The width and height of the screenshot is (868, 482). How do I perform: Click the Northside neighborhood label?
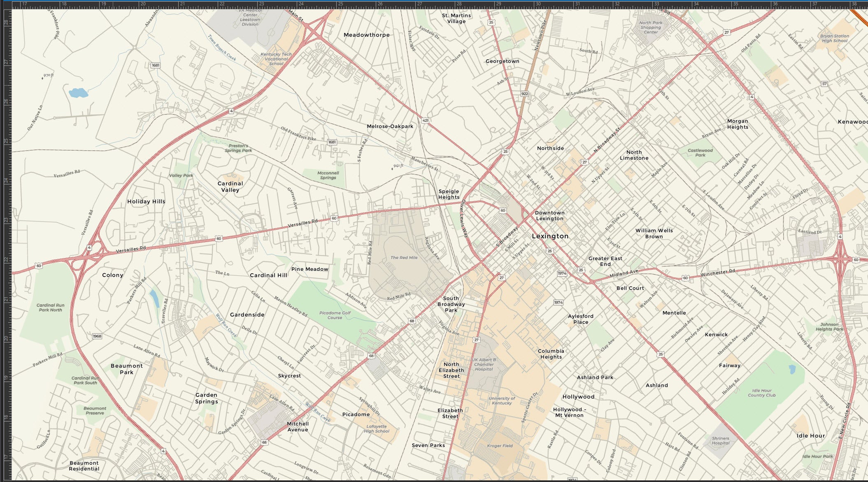[550, 148]
